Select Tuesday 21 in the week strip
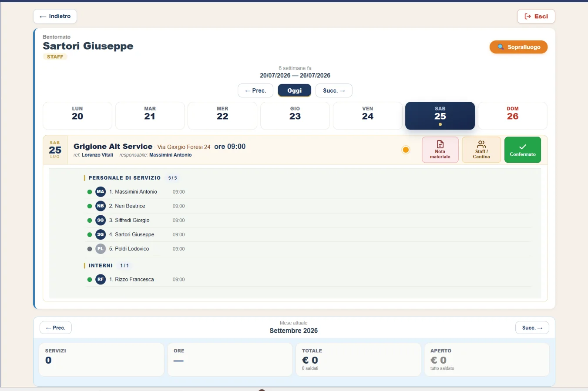This screenshot has width=588, height=391. pyautogui.click(x=150, y=116)
